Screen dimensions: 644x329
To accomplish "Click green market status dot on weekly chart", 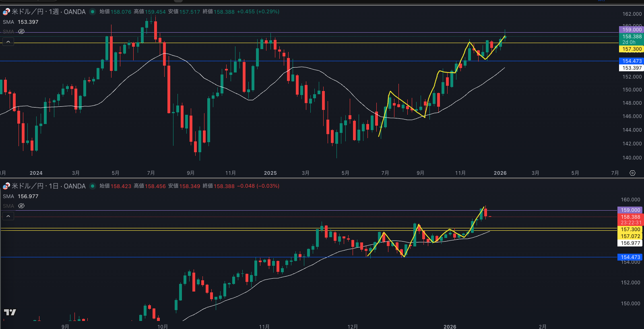I will [x=93, y=12].
